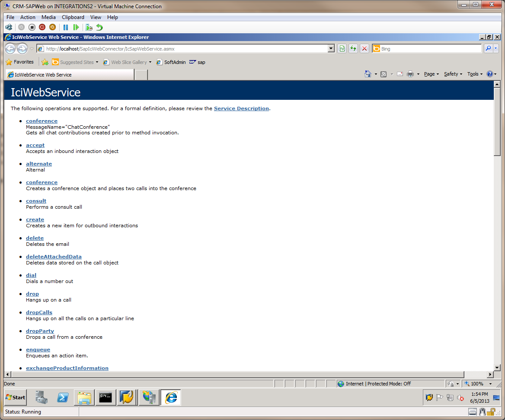Viewport: 505px width, 420px height.
Task: Click the green Reset VM icon
Action: point(76,27)
